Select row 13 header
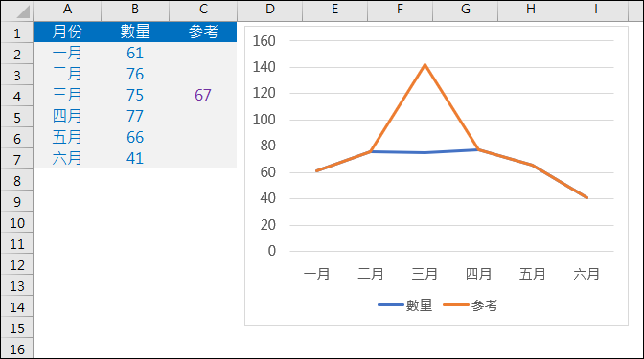This screenshot has width=644, height=359. click(17, 285)
